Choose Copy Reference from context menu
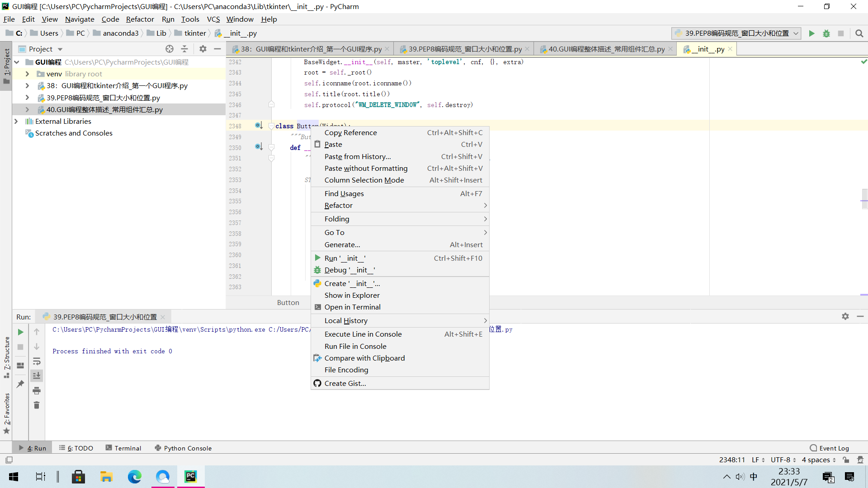868x488 pixels. click(x=400, y=133)
